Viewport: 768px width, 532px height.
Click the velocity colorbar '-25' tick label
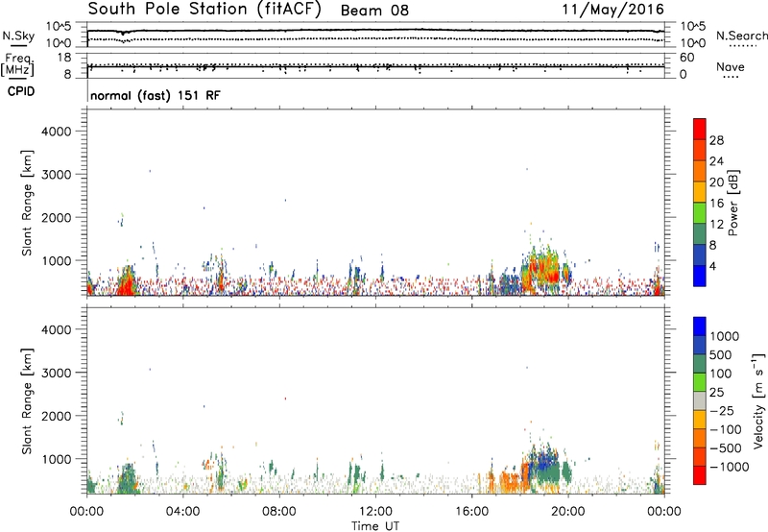tap(723, 411)
